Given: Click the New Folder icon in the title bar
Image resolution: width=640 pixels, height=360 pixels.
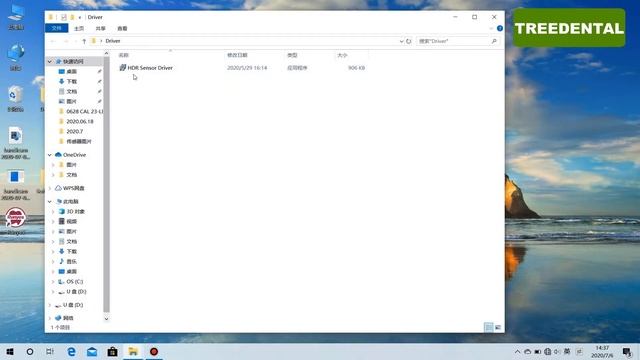Looking at the screenshot, I should 72,17.
